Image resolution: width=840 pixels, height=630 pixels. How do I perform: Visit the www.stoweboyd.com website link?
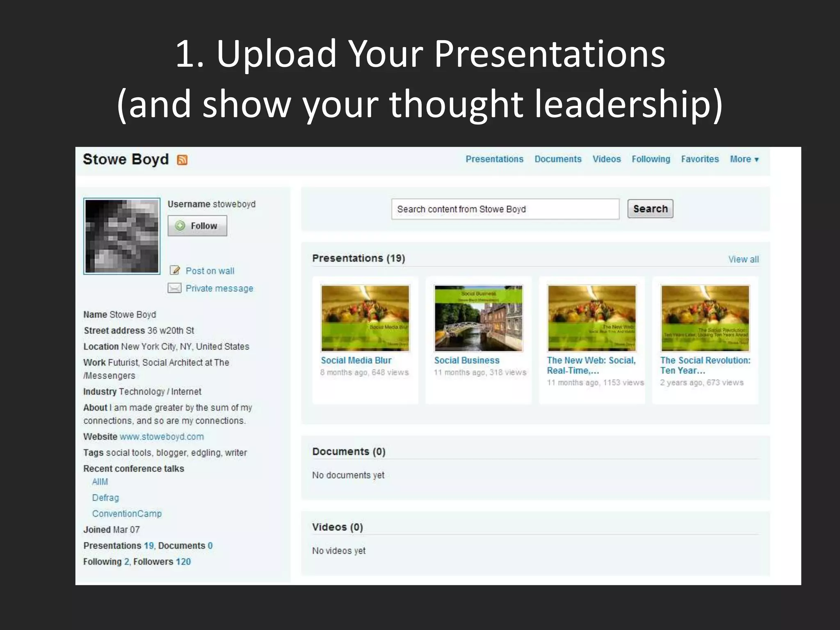tap(162, 437)
